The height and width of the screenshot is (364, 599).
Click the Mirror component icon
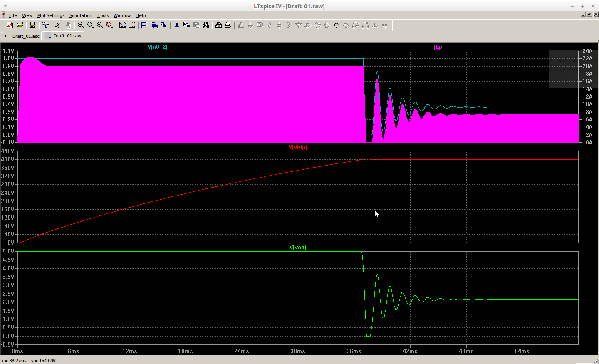coord(365,25)
